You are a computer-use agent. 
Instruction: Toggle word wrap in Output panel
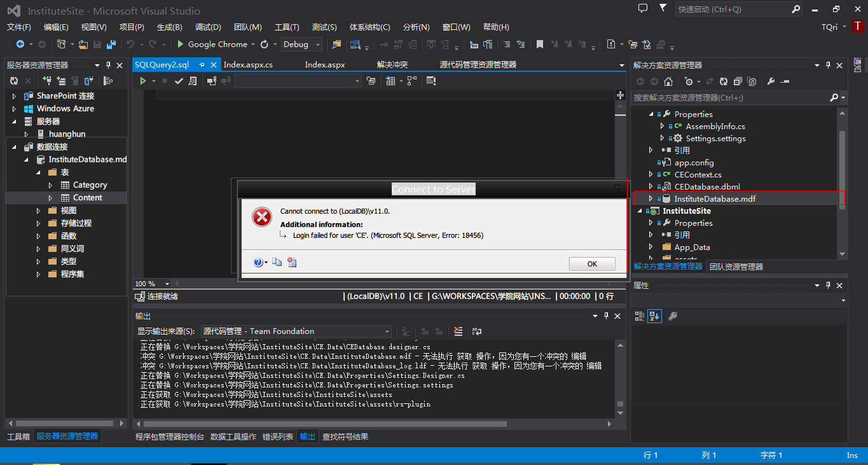pyautogui.click(x=477, y=331)
